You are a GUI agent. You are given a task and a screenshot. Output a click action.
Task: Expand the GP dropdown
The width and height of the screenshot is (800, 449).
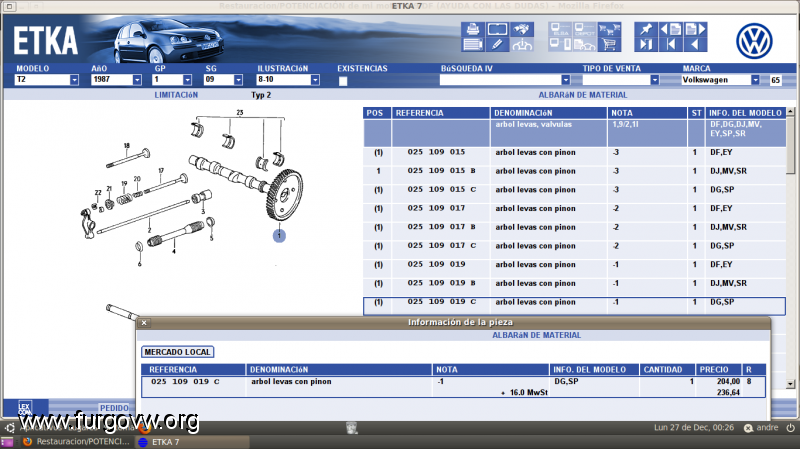[187, 80]
